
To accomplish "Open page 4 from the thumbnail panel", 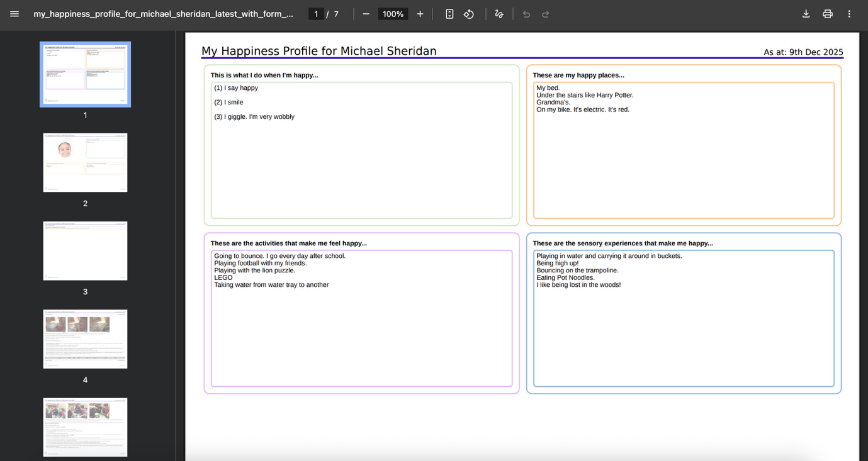I will tap(85, 338).
